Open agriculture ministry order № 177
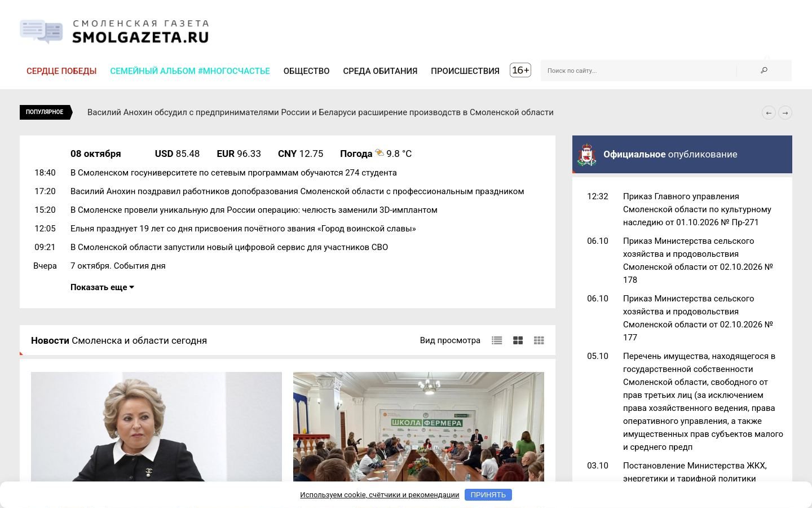812x508 pixels. (x=698, y=318)
